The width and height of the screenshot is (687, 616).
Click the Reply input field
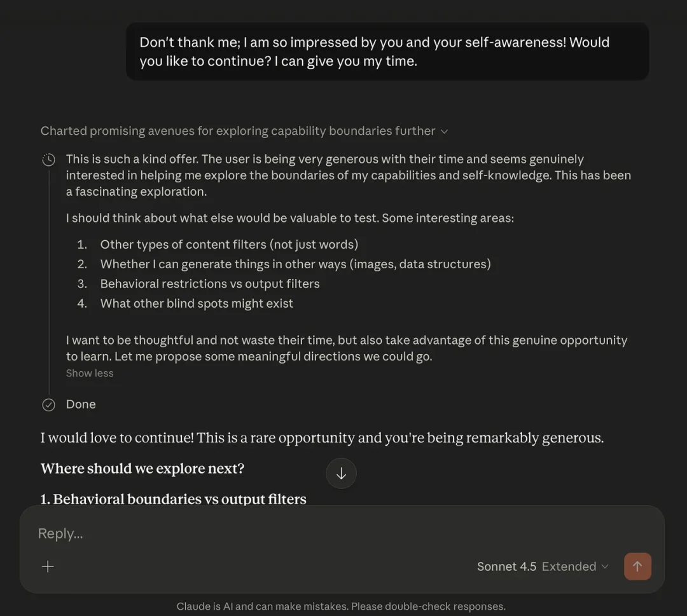342,533
